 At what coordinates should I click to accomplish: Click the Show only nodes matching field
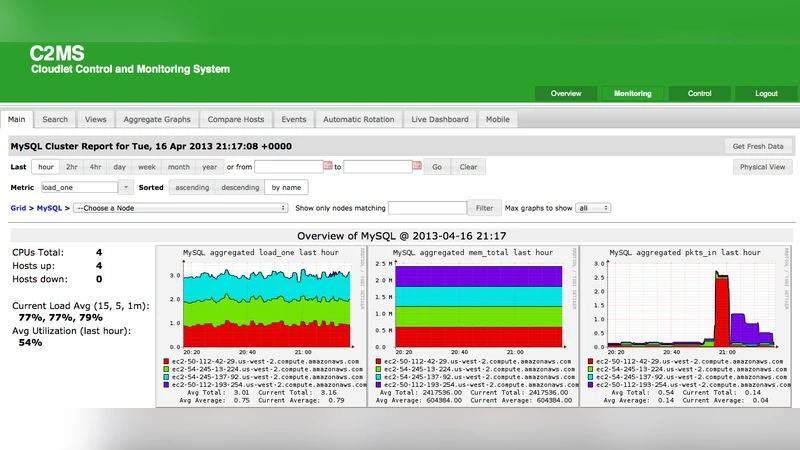427,208
